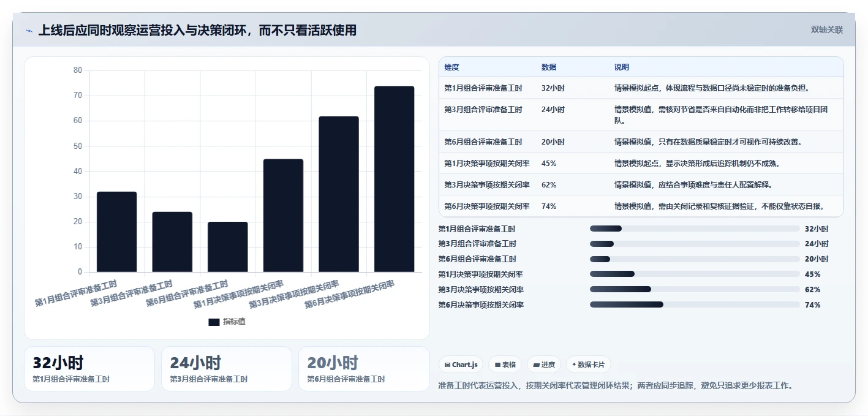Click the tallest chart bar, 第6月决策事项按期关闭率
The height and width of the screenshot is (416, 868).
(x=394, y=179)
